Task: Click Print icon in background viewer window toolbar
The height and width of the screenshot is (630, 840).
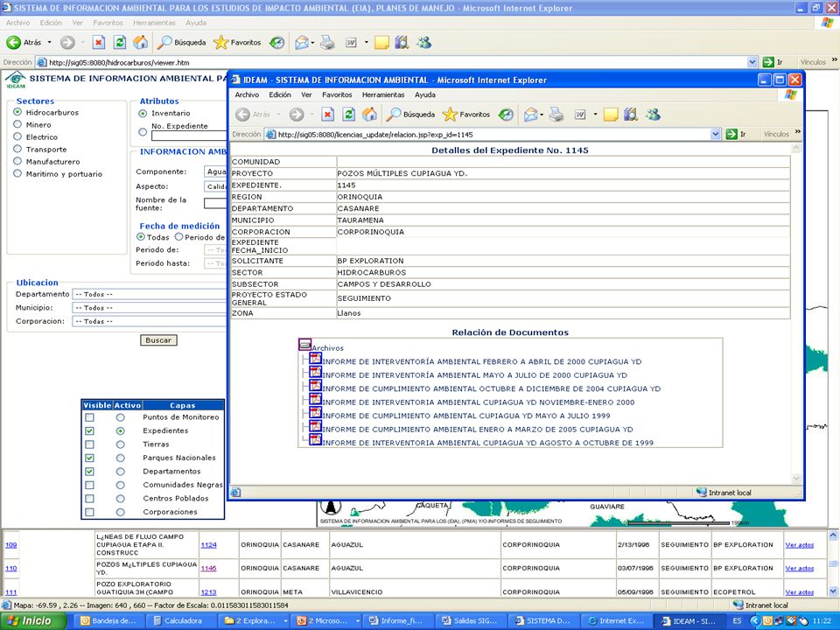Action: coord(327,42)
